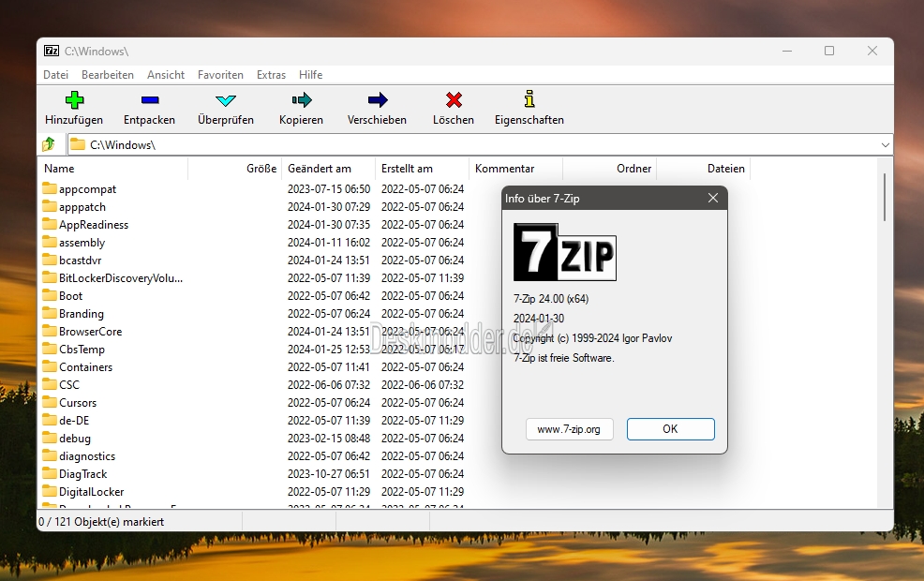
Task: Open the Bearbeiten menu
Action: point(108,75)
